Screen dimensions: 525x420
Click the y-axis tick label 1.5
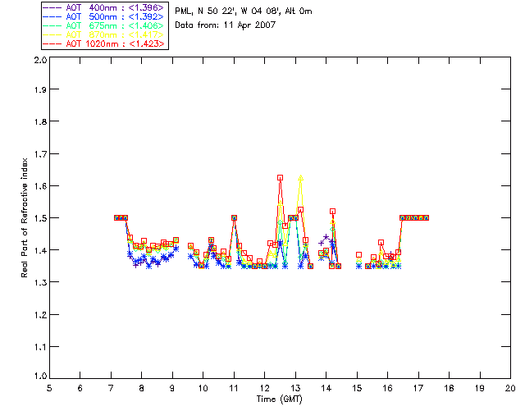(40, 218)
